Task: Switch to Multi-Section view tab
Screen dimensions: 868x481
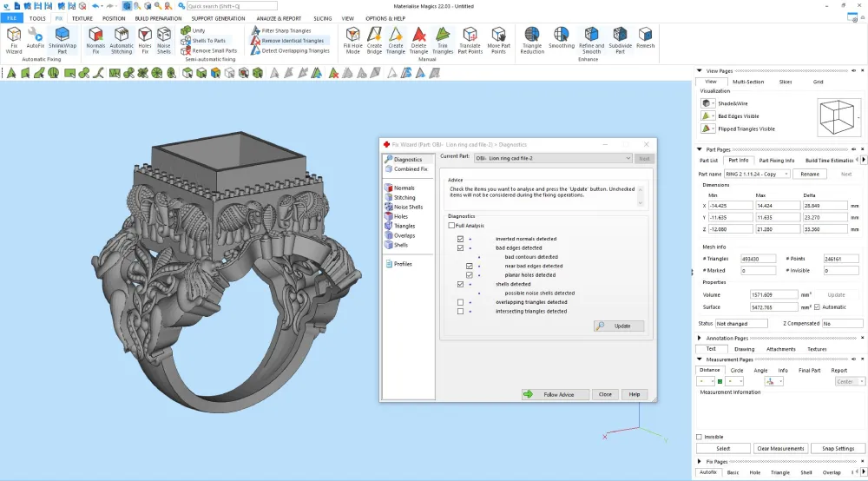Action: point(748,82)
